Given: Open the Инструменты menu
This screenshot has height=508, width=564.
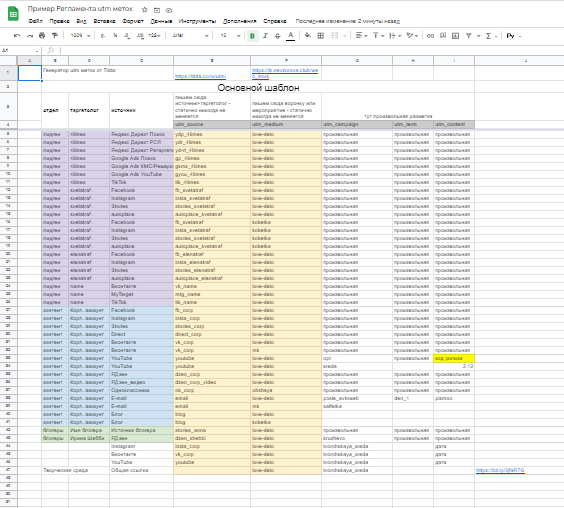Looking at the screenshot, I should (197, 21).
